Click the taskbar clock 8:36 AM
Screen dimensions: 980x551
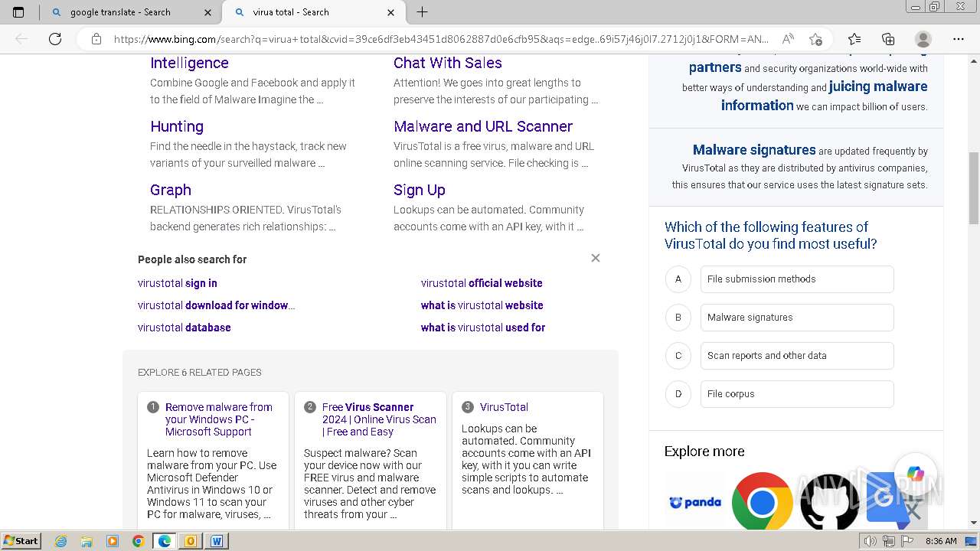(x=941, y=541)
